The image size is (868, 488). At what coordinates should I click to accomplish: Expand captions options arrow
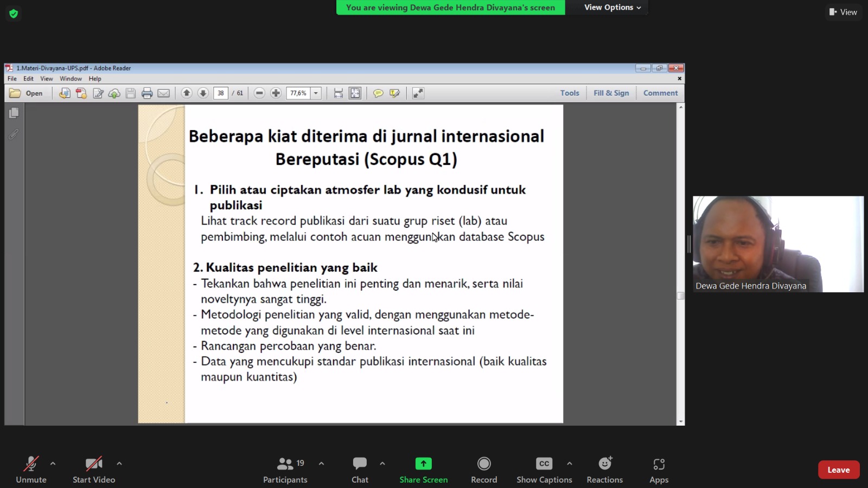(x=569, y=464)
